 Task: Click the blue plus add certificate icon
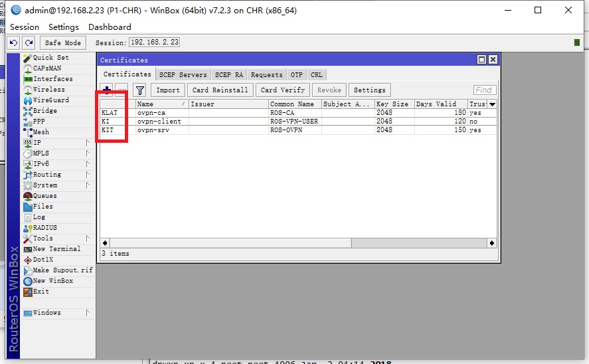[106, 90]
